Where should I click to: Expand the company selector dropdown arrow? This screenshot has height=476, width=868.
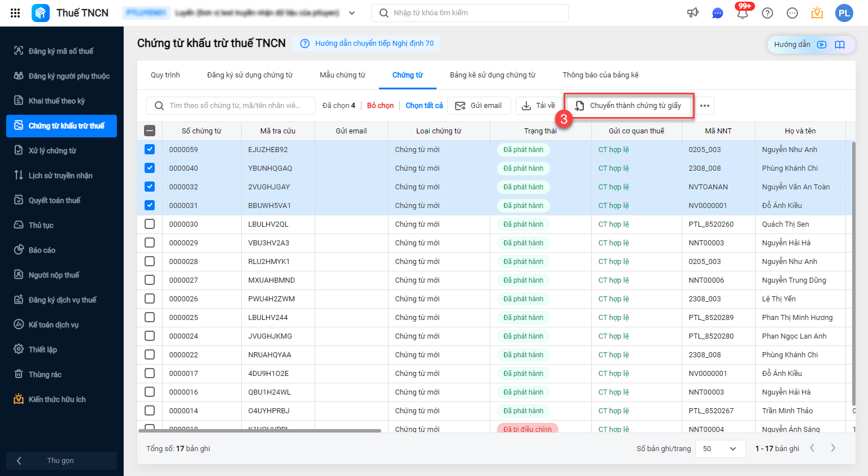(x=352, y=13)
